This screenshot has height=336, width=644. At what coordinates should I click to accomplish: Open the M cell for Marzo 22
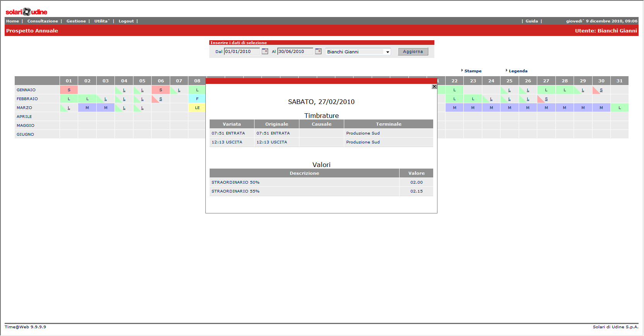pos(454,108)
